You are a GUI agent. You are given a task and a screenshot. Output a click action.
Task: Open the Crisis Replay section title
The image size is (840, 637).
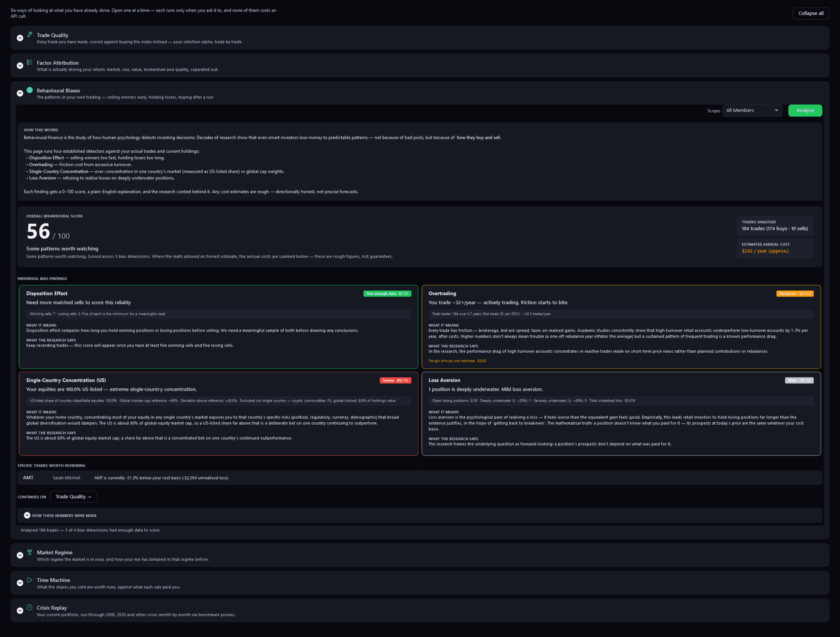pyautogui.click(x=52, y=608)
